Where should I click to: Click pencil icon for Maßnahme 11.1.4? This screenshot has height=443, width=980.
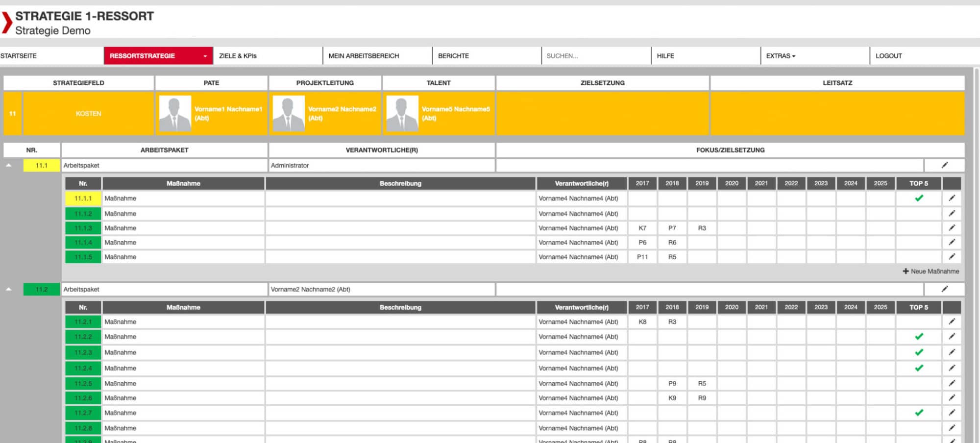click(x=952, y=242)
